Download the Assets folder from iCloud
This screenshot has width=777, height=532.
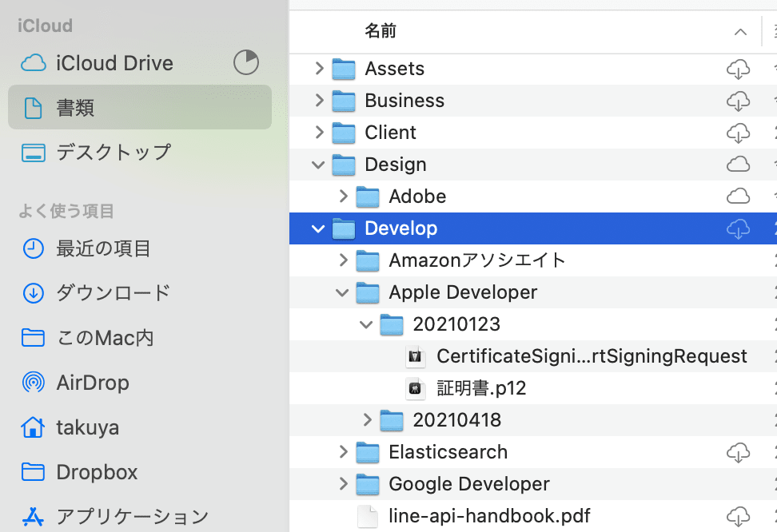tap(738, 69)
